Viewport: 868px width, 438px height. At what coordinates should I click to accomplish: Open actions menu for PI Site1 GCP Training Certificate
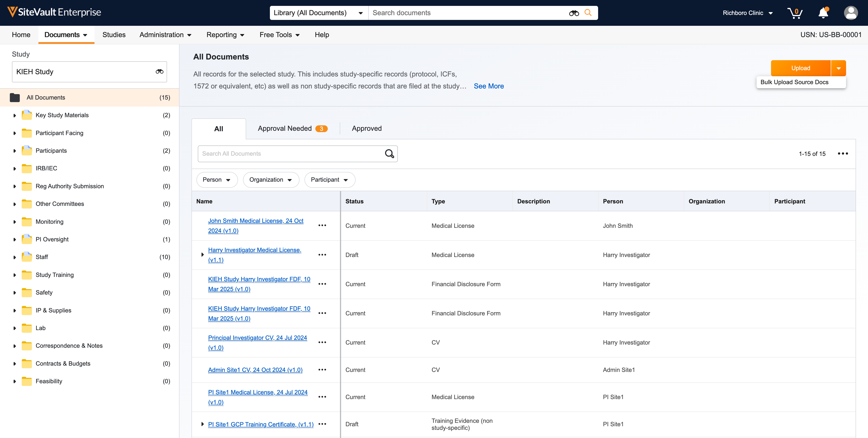click(322, 424)
